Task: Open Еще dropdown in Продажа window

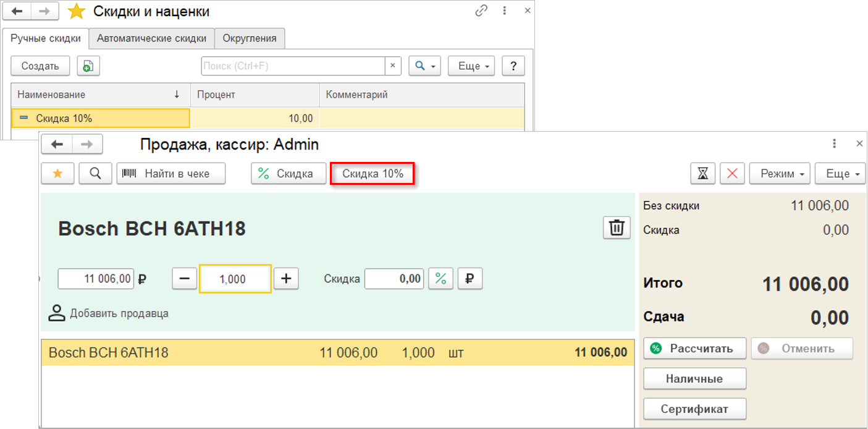Action: (840, 174)
